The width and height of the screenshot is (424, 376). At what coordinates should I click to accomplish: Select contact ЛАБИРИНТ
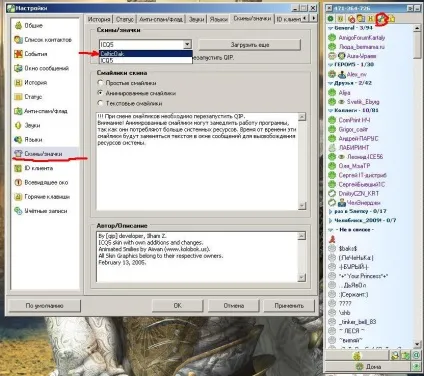pyautogui.click(x=354, y=147)
